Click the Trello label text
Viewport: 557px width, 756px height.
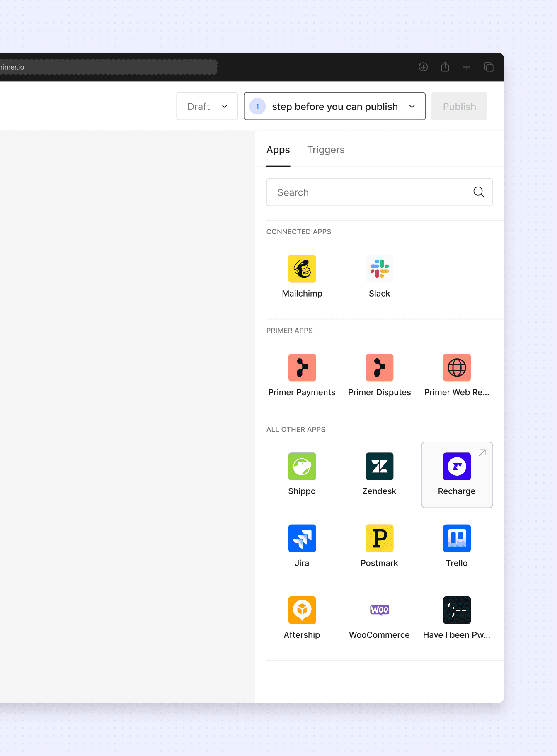(x=457, y=563)
